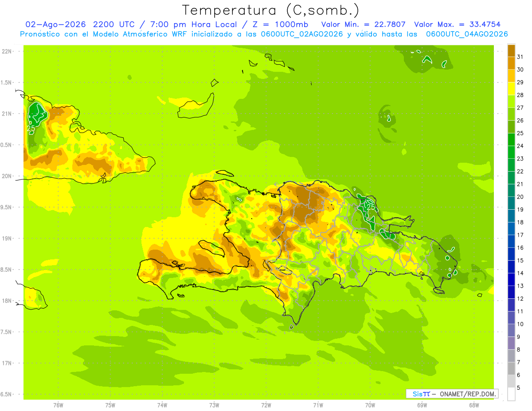Click the "22N" latitude label
The height and width of the screenshot is (411, 532).
click(7, 51)
